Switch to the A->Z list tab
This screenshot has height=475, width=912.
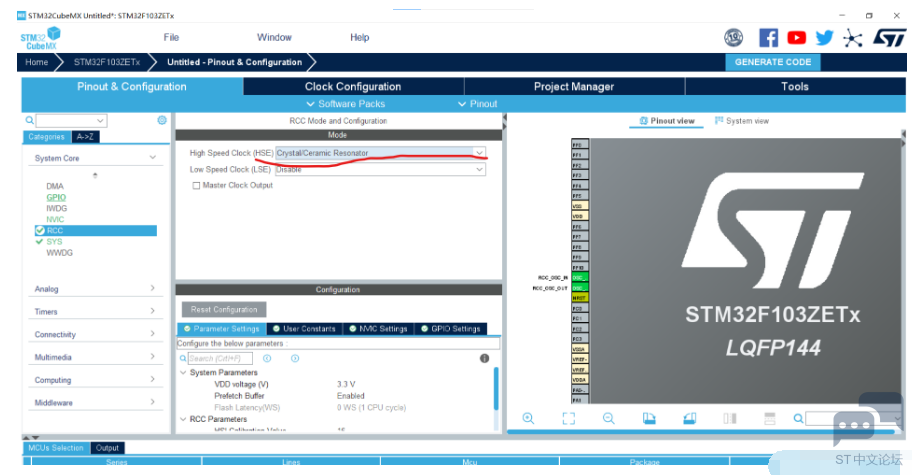coord(86,137)
